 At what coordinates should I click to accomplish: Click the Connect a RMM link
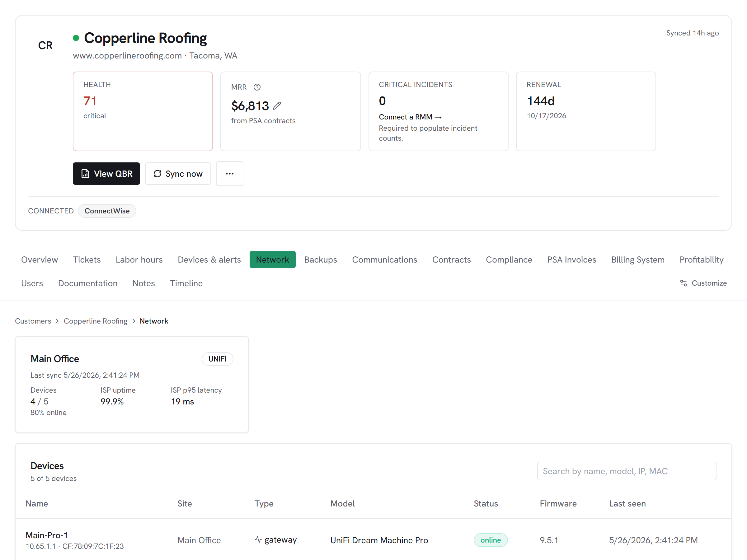410,117
